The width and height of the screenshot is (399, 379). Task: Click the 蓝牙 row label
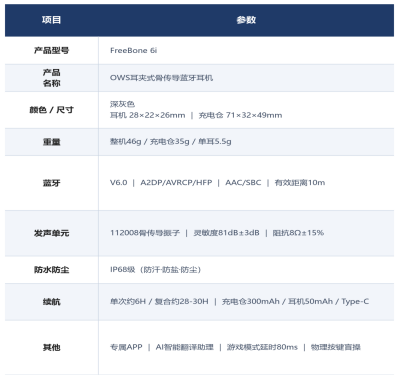52,183
